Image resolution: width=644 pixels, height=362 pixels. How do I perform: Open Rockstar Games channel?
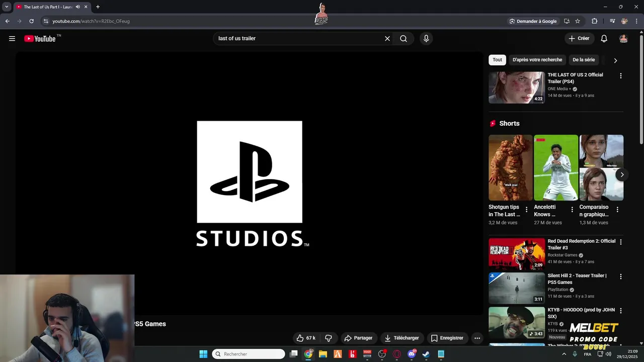pos(562,255)
